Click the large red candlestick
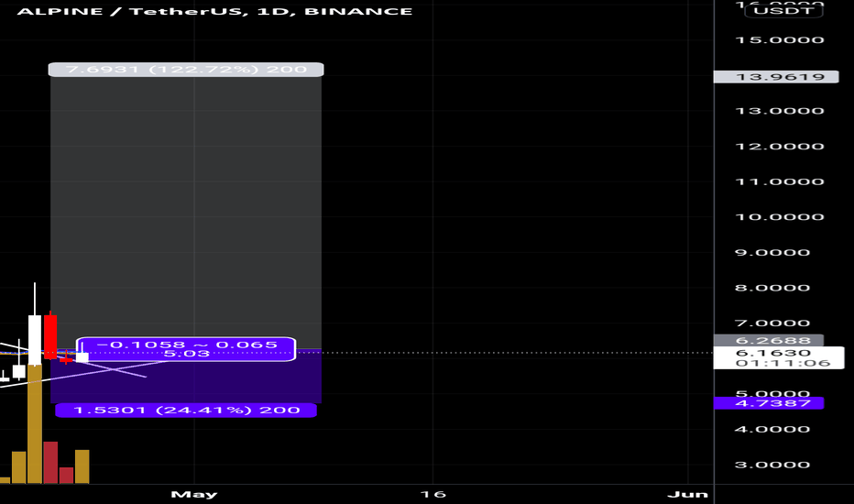 pyautogui.click(x=50, y=336)
